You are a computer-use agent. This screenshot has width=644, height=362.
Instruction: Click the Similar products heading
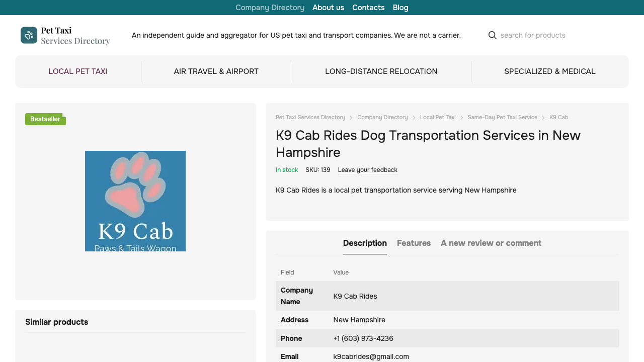click(57, 322)
